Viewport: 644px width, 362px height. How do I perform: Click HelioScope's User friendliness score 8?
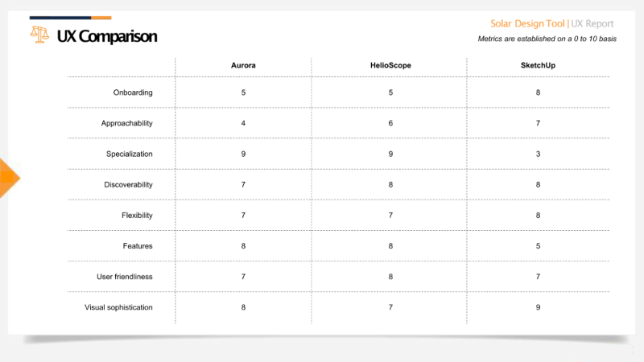390,277
